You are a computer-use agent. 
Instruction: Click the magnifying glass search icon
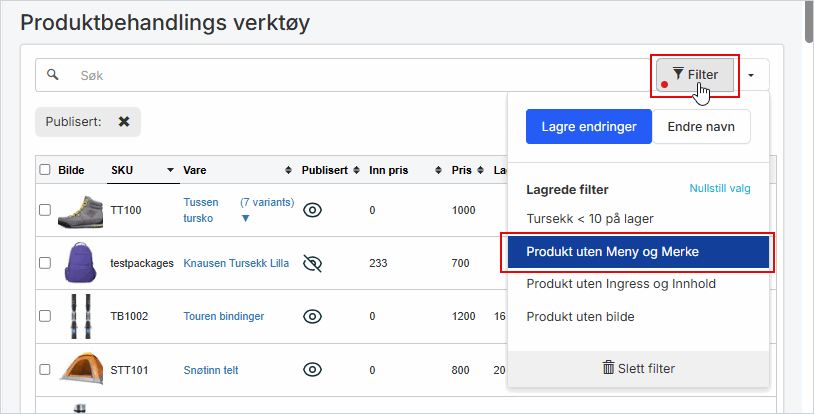[53, 75]
